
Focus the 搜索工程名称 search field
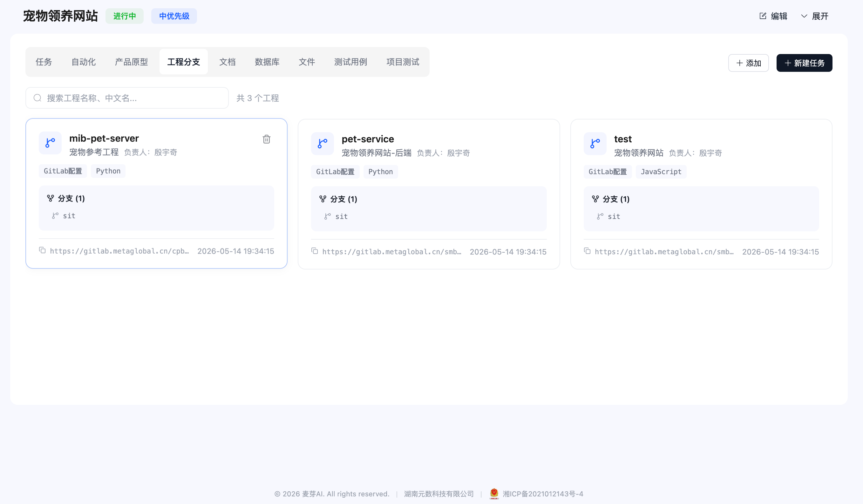click(x=127, y=98)
